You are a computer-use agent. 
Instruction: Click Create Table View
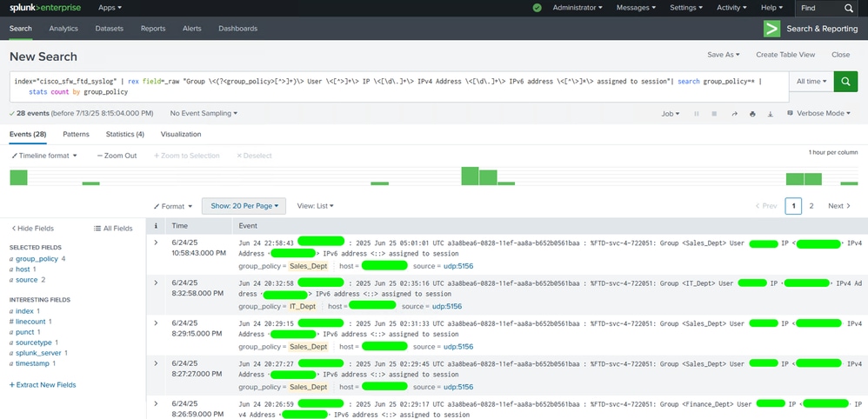[x=785, y=55]
